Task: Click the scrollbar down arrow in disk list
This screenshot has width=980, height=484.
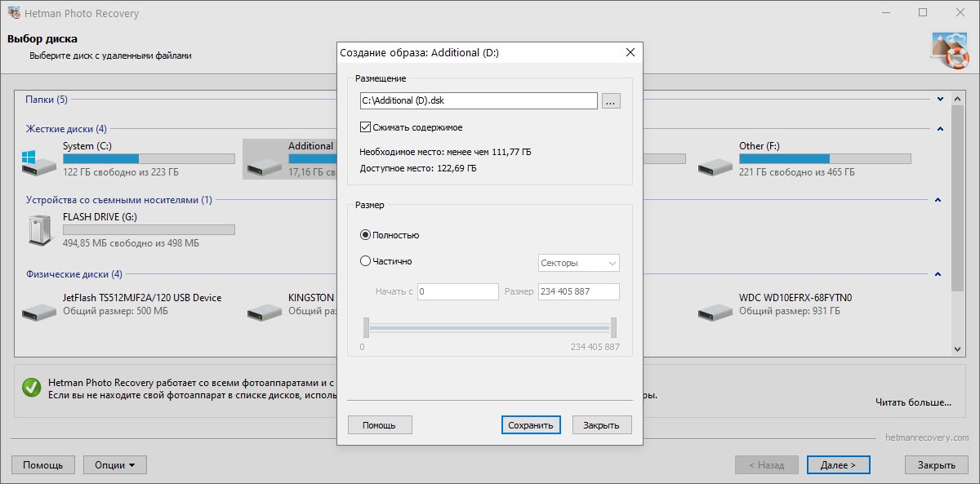Action: (x=959, y=349)
